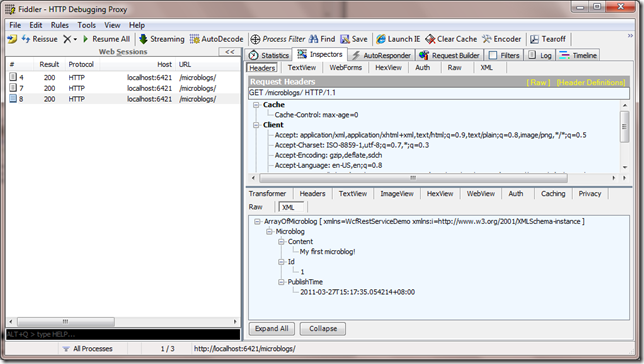The height and width of the screenshot is (364, 644).
Task: Open the View menu
Action: tap(112, 25)
